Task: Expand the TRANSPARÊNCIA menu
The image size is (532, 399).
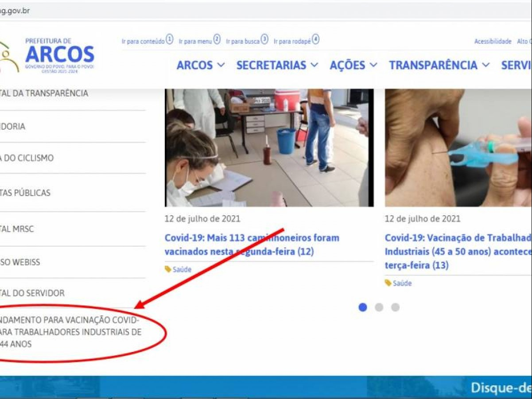Action: (x=439, y=65)
